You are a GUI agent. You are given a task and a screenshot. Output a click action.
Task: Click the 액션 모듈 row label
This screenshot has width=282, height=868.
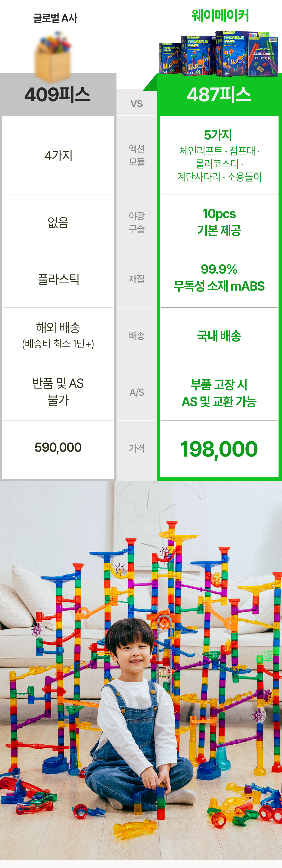[x=136, y=155]
